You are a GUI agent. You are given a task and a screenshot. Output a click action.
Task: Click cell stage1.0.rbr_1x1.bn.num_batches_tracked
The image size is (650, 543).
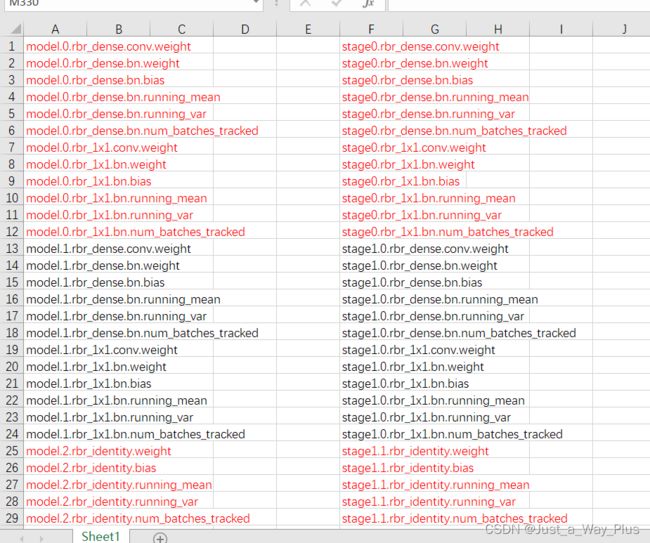click(x=452, y=434)
